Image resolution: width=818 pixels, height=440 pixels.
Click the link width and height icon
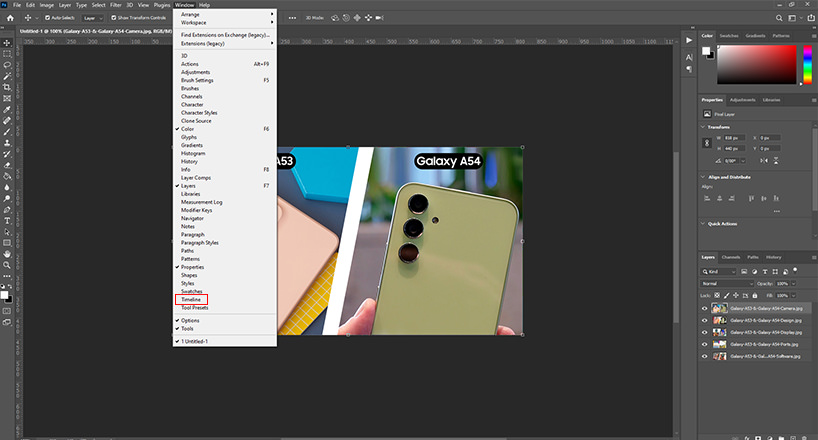pos(707,143)
